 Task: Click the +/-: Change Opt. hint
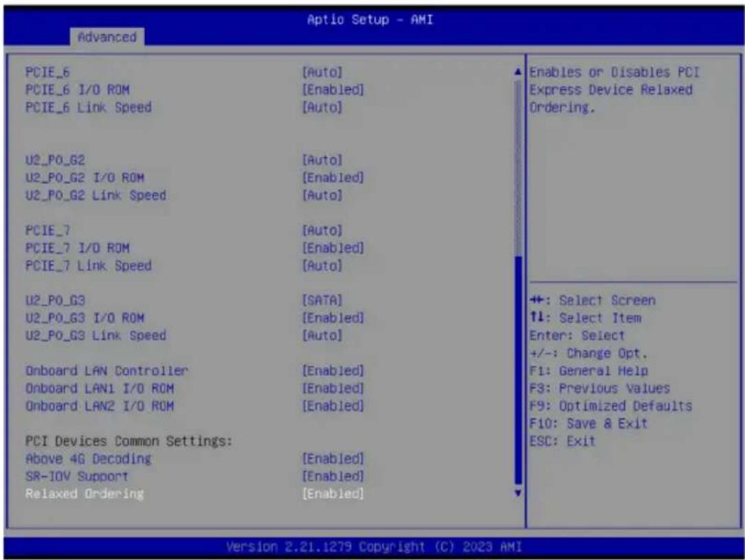588,353
